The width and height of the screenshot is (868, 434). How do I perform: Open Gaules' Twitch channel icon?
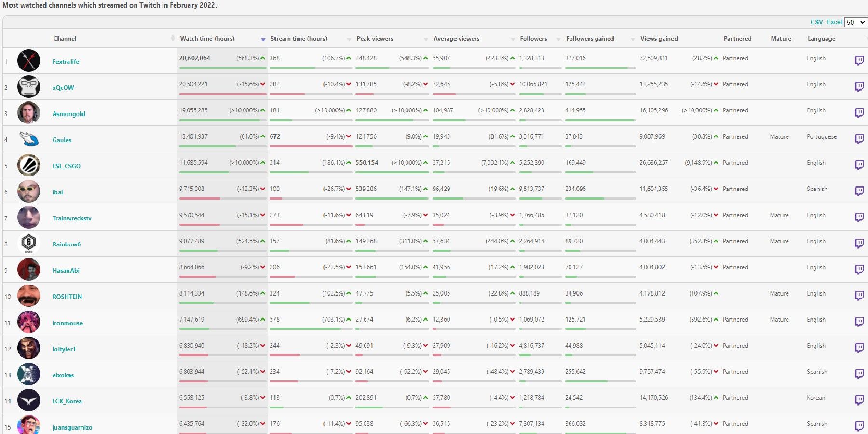click(859, 139)
